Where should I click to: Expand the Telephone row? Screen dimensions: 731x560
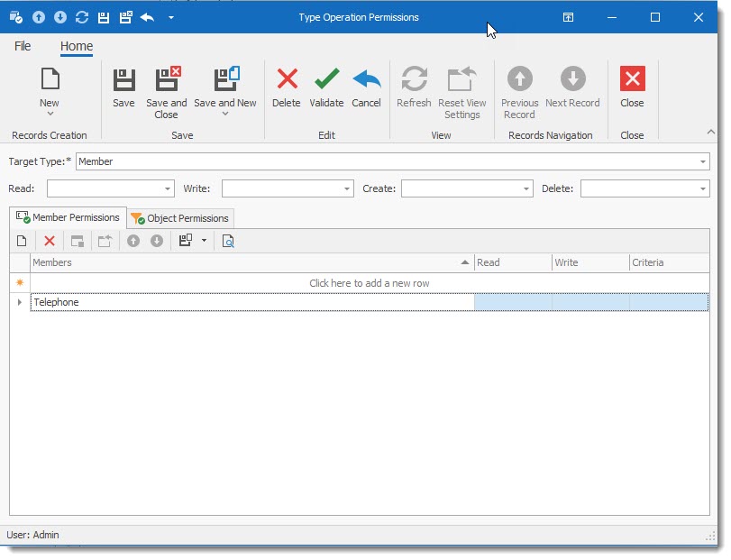[x=20, y=303]
